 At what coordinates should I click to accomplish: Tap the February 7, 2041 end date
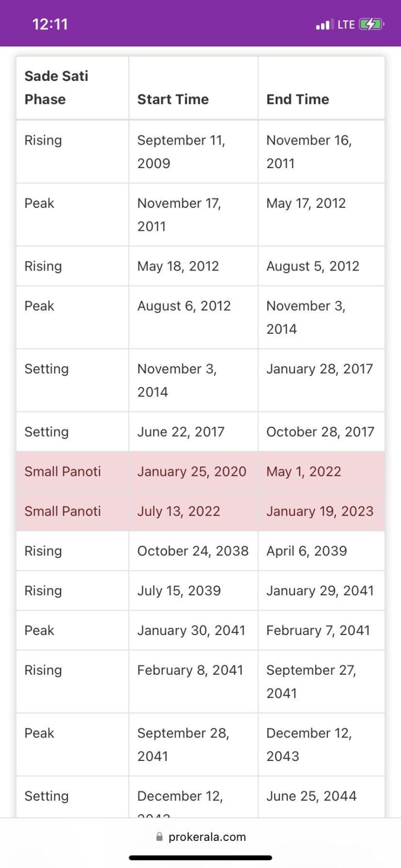pyautogui.click(x=318, y=630)
